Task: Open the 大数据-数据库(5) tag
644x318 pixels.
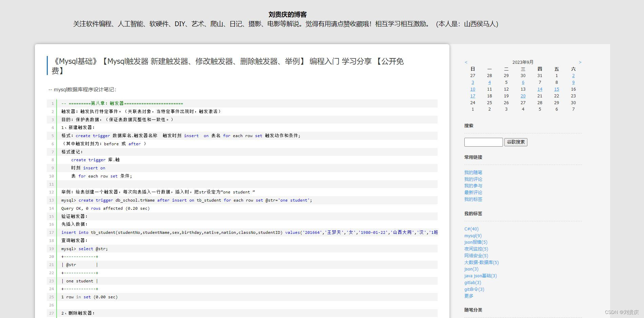Action: tap(482, 262)
